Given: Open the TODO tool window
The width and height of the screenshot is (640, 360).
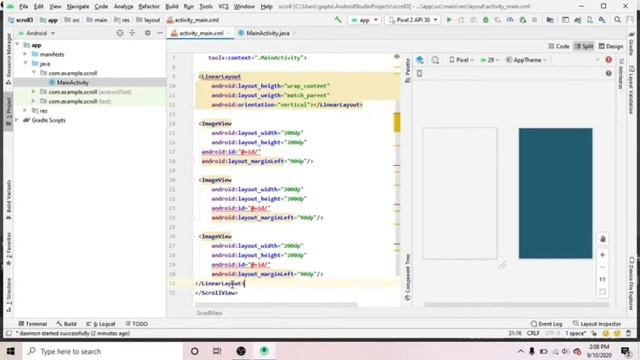Looking at the screenshot, I should [x=136, y=324].
